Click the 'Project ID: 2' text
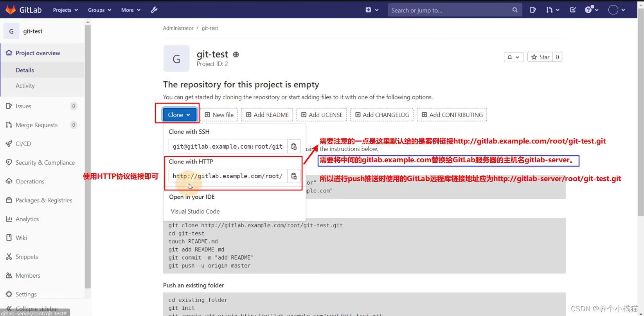The height and width of the screenshot is (316, 644). (212, 64)
